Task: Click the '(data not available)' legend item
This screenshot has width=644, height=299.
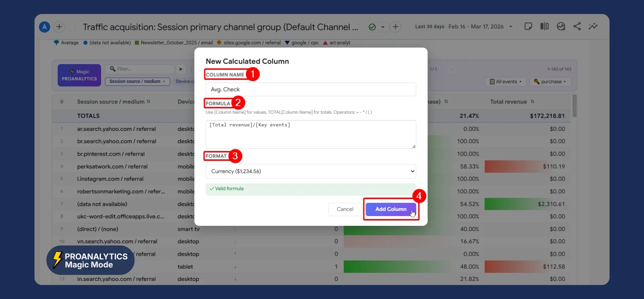Action: [x=107, y=43]
